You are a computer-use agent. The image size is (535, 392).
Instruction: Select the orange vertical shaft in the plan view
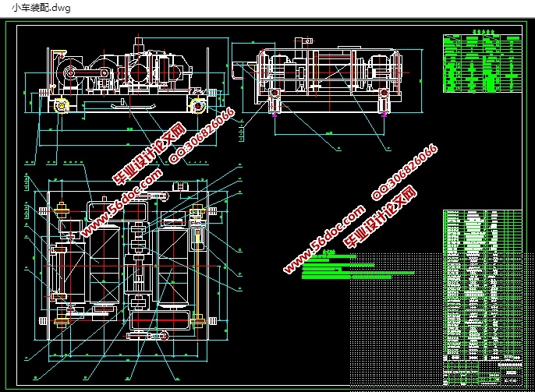197,273
